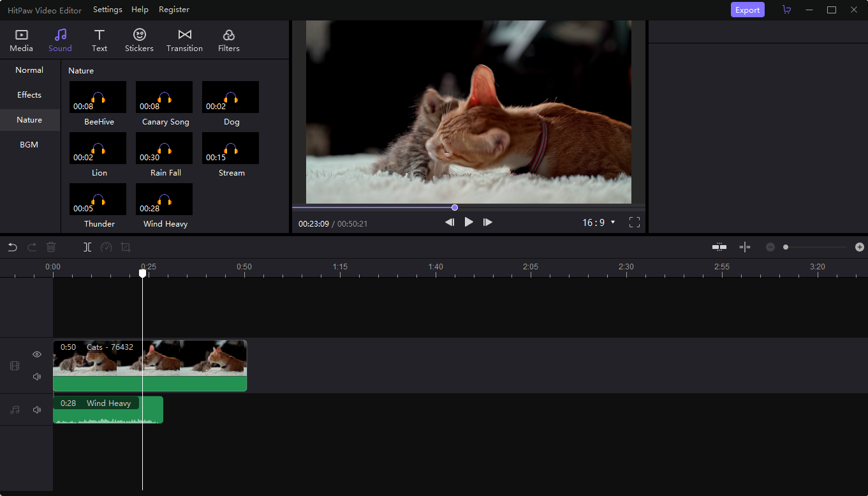Image resolution: width=868 pixels, height=496 pixels.
Task: Select the BeeHive sound thumbnail
Action: (98, 97)
